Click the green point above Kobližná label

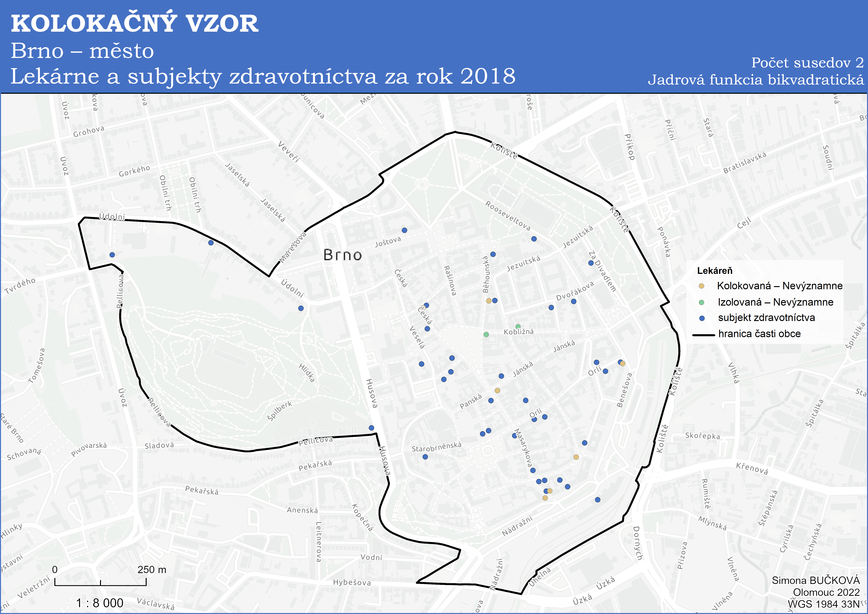pos(518,326)
